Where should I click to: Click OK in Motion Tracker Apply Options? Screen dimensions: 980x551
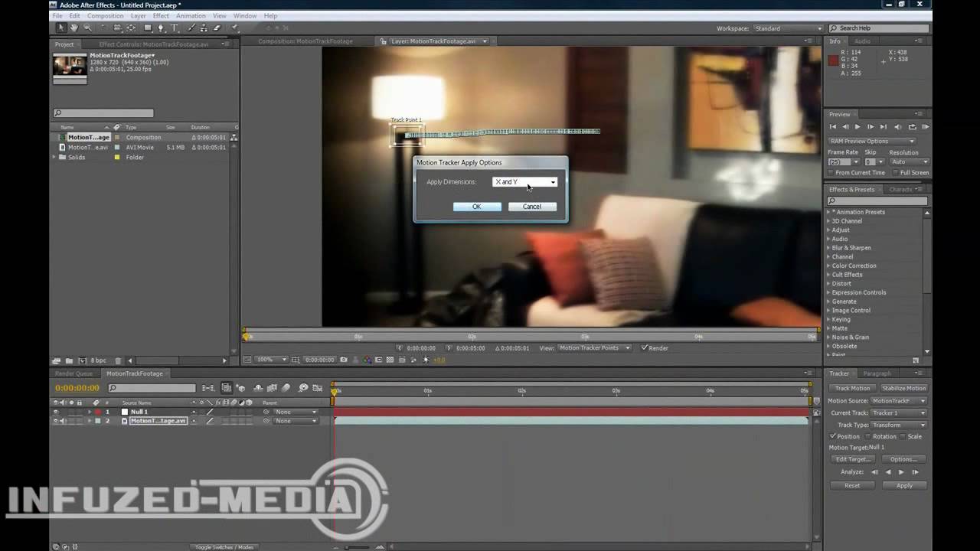click(477, 207)
